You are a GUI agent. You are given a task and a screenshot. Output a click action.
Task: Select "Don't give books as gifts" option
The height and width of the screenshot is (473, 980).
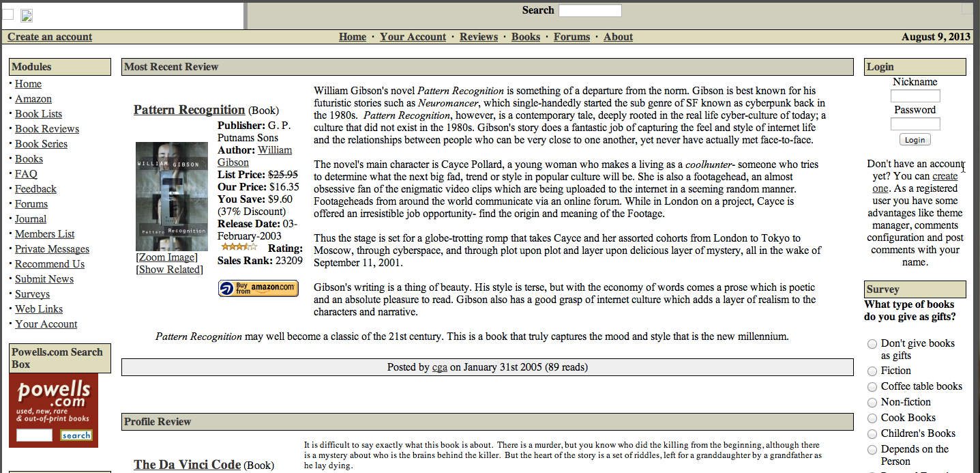[x=872, y=344]
